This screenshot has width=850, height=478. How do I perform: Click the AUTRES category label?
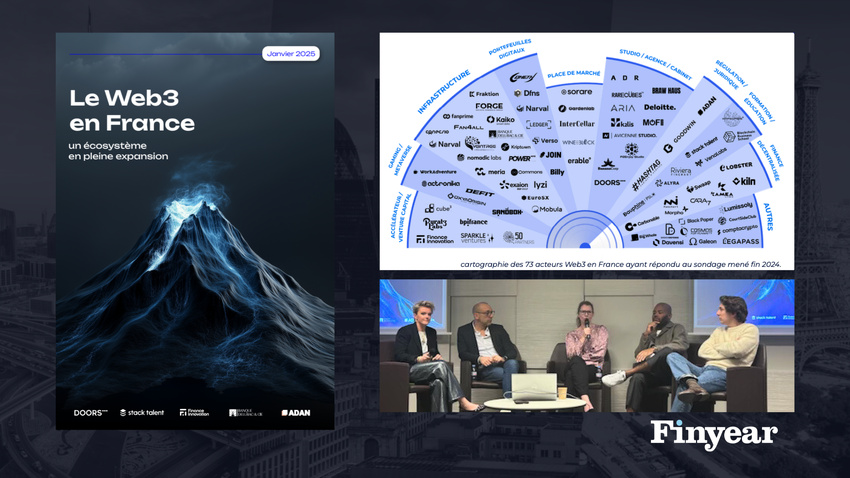[766, 217]
